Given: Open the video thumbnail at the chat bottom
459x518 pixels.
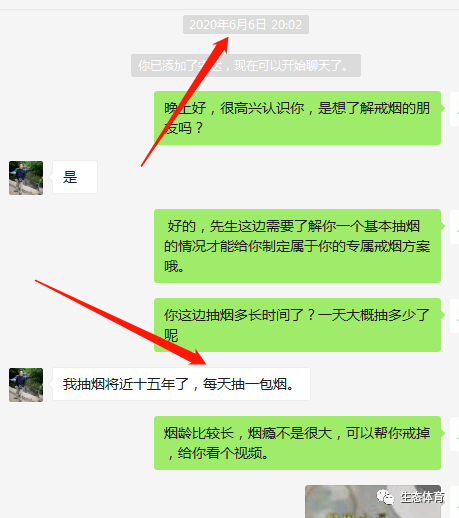Looking at the screenshot, I should 373,502.
